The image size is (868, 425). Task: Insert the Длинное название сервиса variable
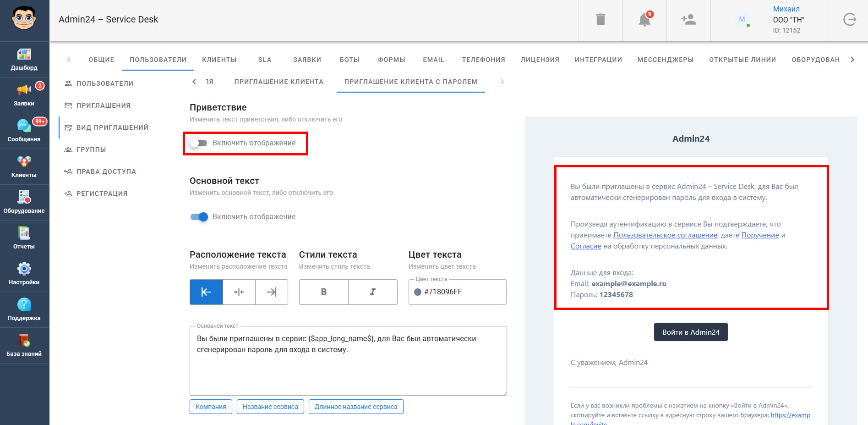pyautogui.click(x=356, y=407)
